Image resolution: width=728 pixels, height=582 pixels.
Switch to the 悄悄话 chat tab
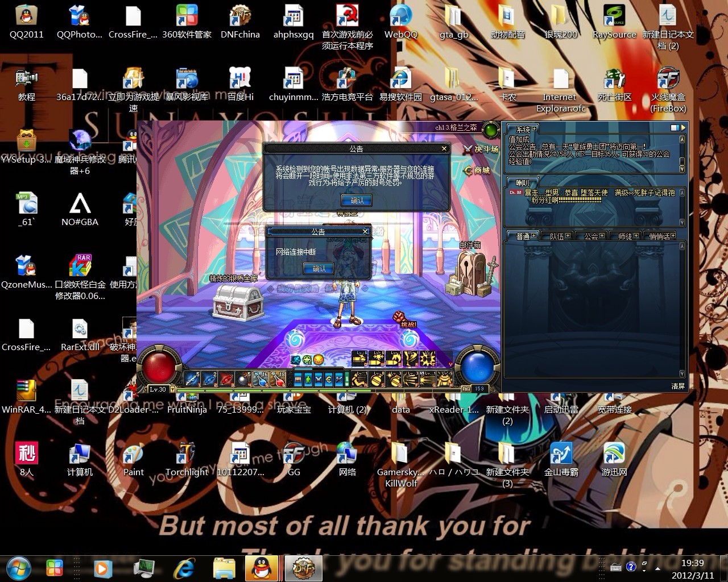pyautogui.click(x=659, y=236)
